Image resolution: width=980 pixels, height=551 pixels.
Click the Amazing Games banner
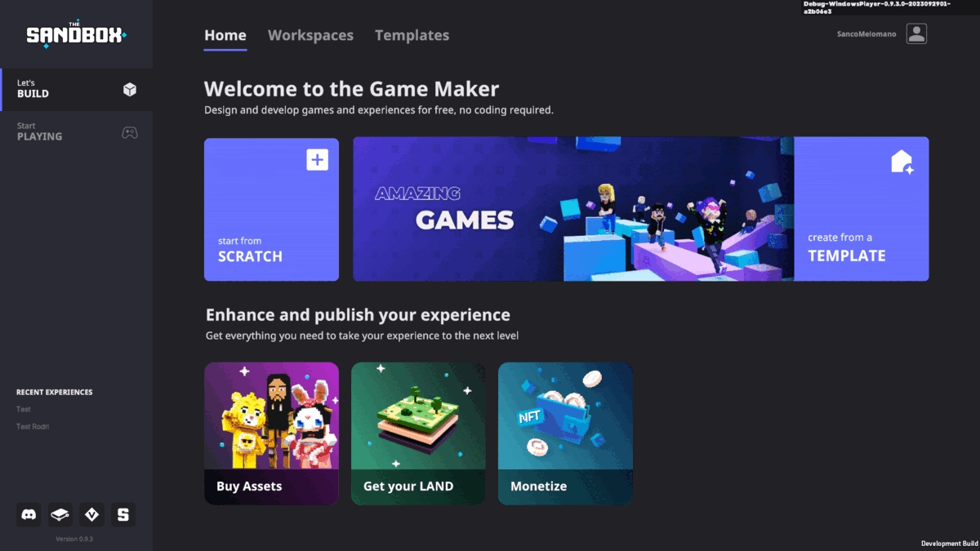pyautogui.click(x=572, y=209)
